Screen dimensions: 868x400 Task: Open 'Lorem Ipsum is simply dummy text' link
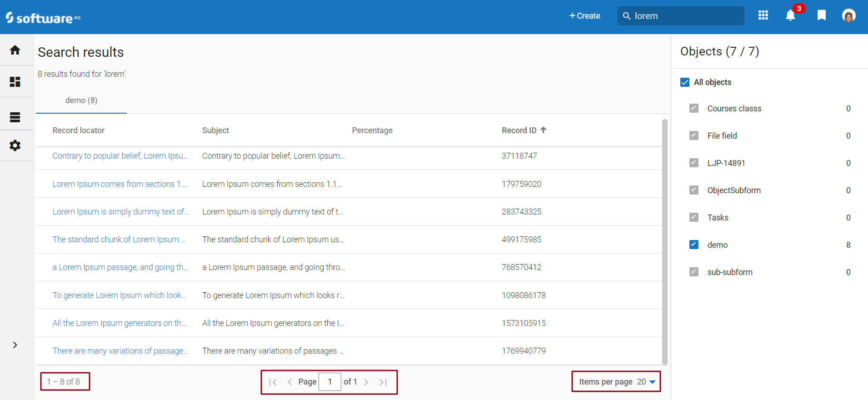pos(120,212)
